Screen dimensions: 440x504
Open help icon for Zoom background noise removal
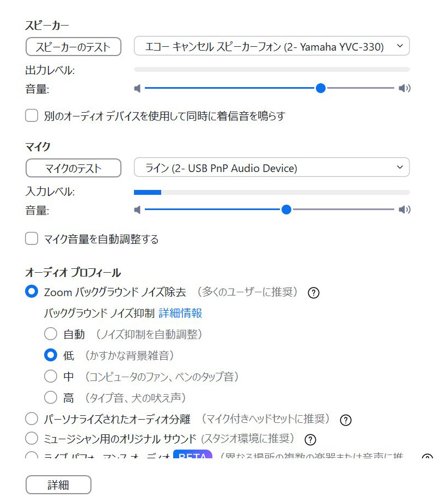tap(313, 293)
